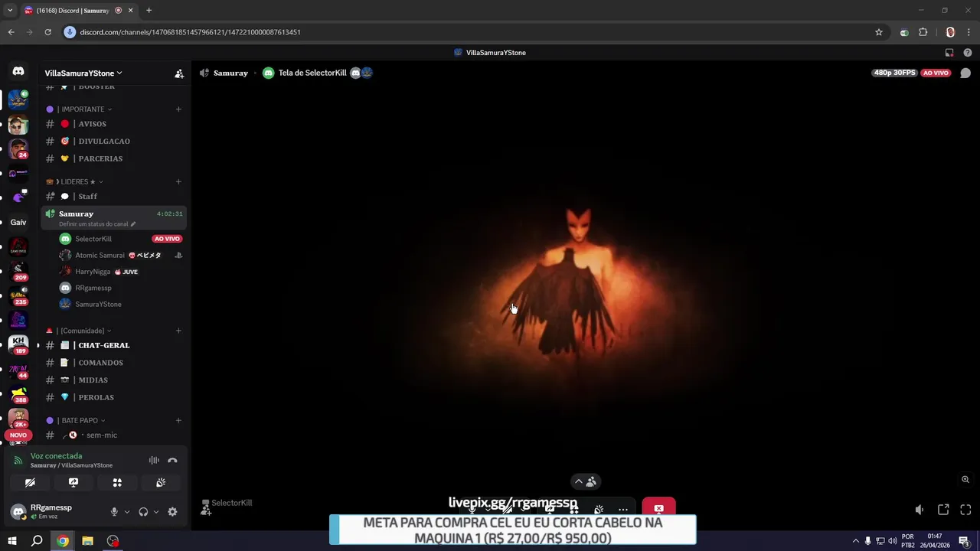Click the Chrome address bar URL
Viewport: 980px width, 551px height.
pos(190,32)
